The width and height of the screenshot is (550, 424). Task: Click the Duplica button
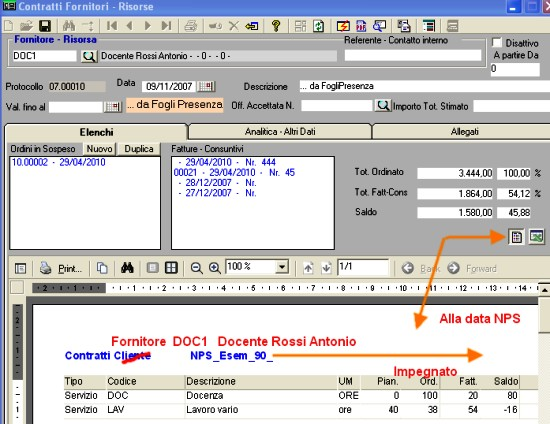click(139, 149)
